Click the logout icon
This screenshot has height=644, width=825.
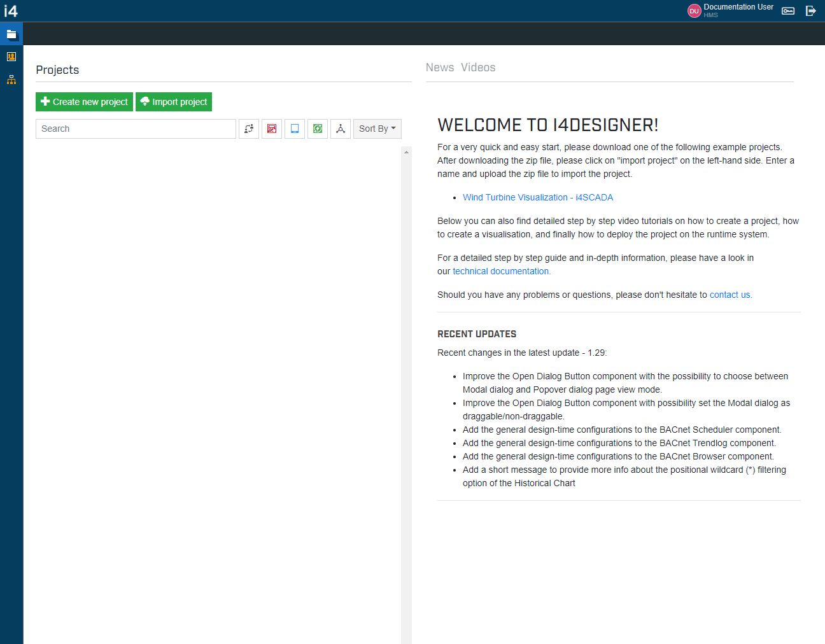pos(811,11)
